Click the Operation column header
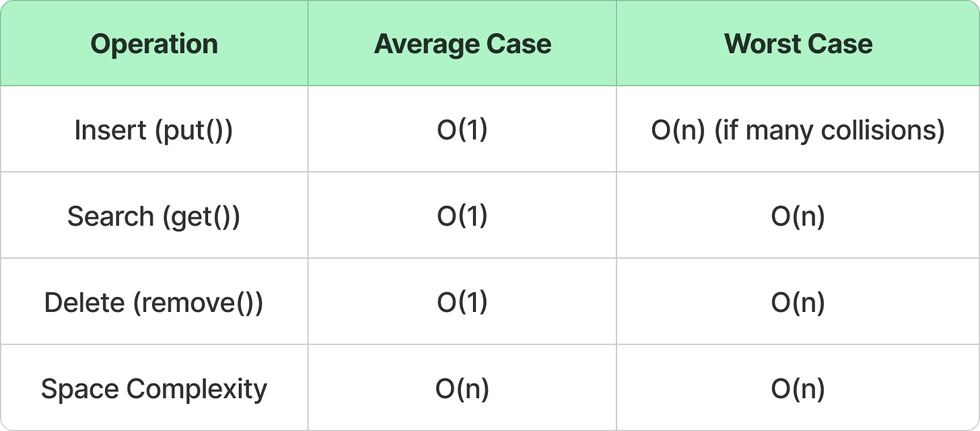 click(x=154, y=44)
